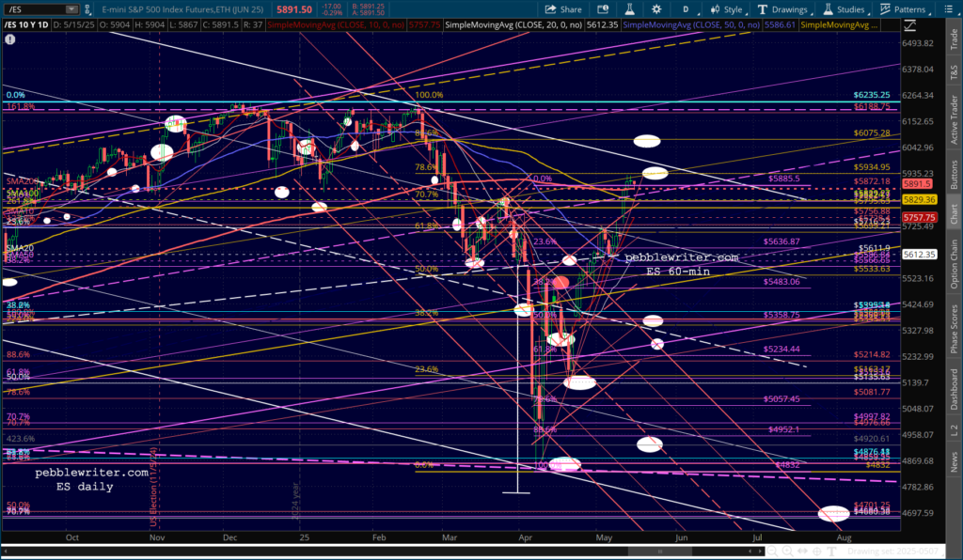The width and height of the screenshot is (963, 560).
Task: Open the symbol dropdown arrow next to /ES
Action: coord(71,9)
